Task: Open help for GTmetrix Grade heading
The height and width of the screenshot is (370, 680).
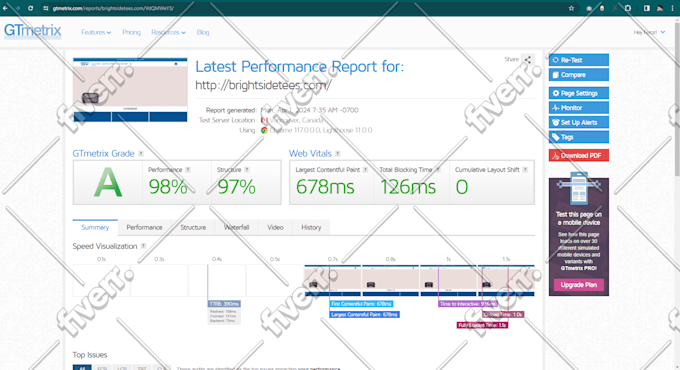Action: [141, 154]
